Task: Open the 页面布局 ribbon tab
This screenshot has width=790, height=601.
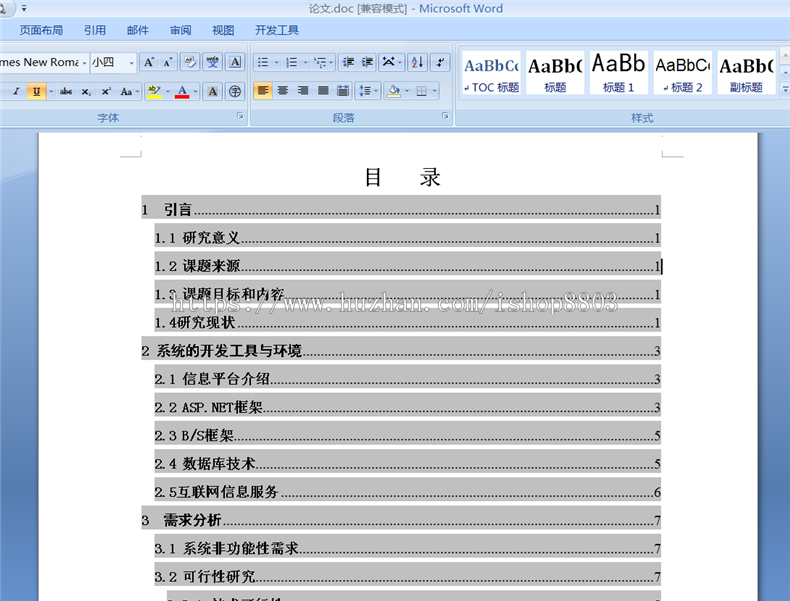Action: click(x=41, y=30)
